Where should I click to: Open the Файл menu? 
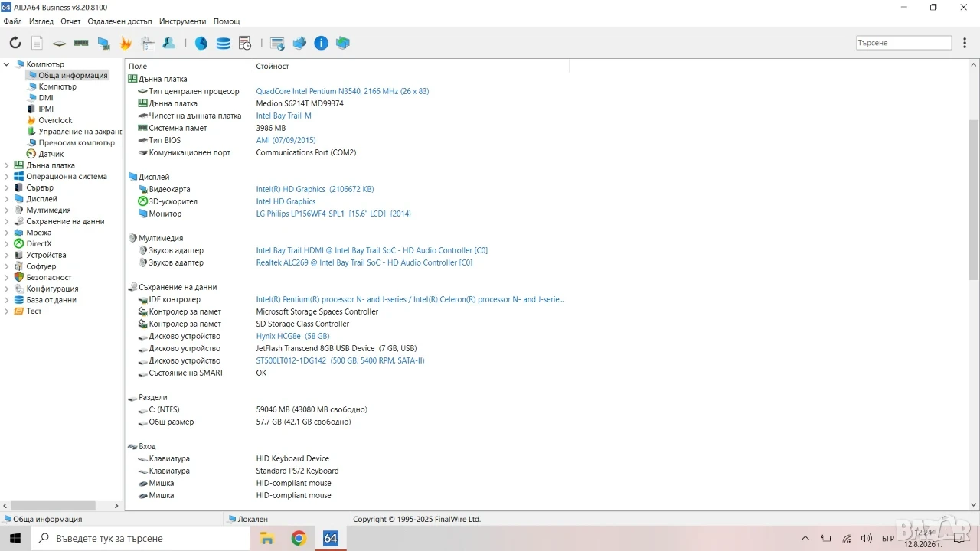pos(12,21)
